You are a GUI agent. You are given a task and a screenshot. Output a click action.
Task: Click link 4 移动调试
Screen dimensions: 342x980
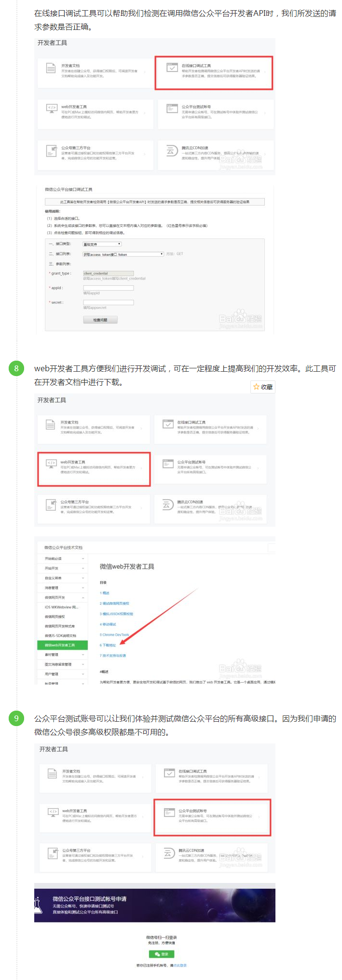coord(108,624)
